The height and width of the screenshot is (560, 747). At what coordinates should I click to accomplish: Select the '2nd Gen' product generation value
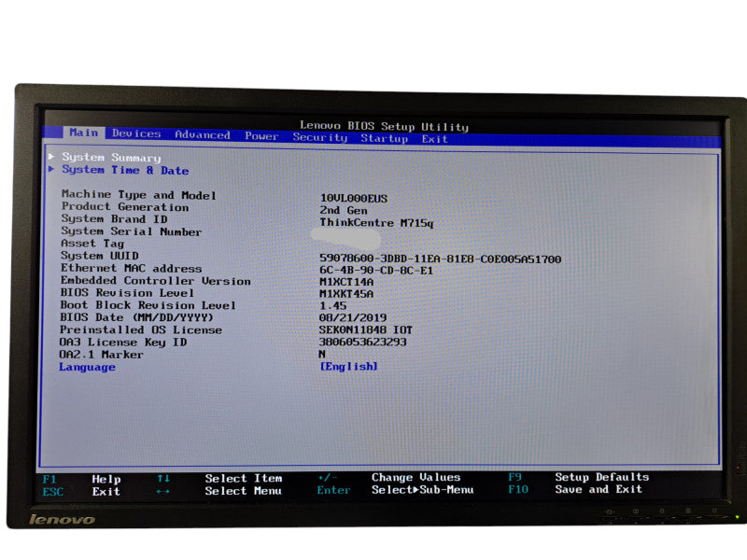tap(343, 210)
